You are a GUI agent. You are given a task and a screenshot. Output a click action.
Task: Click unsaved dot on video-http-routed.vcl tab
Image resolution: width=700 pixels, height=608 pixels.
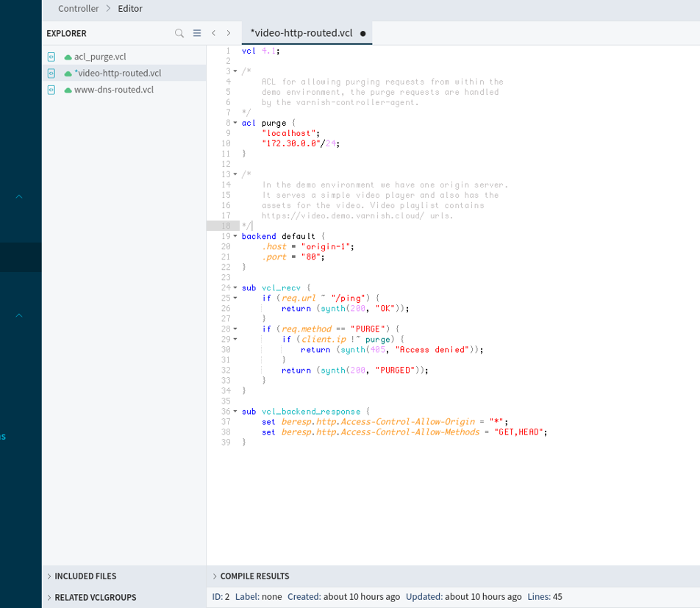[x=363, y=33]
